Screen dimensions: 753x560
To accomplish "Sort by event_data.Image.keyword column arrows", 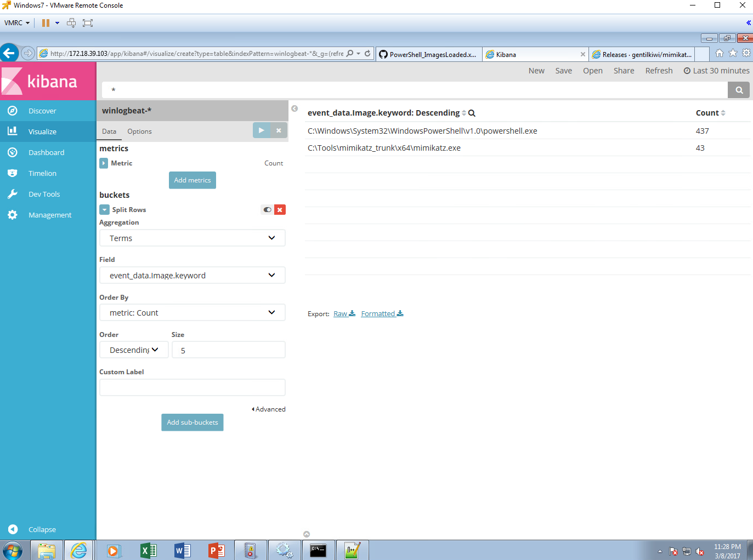I will [464, 113].
